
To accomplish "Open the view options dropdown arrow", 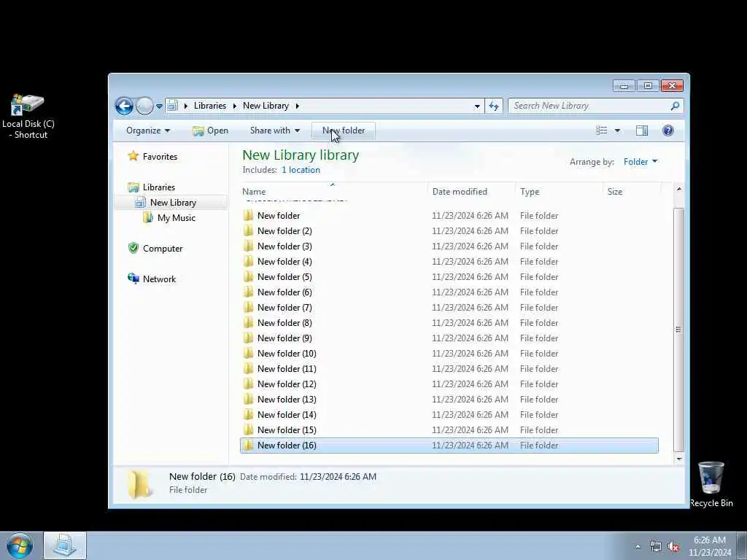I will pos(617,131).
